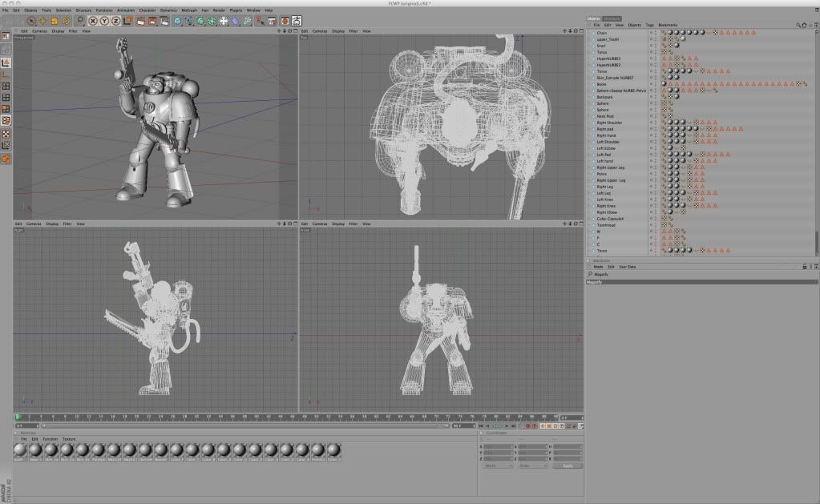Select the live selection arrow tool
Screen dimensions: 820x504
pos(30,21)
